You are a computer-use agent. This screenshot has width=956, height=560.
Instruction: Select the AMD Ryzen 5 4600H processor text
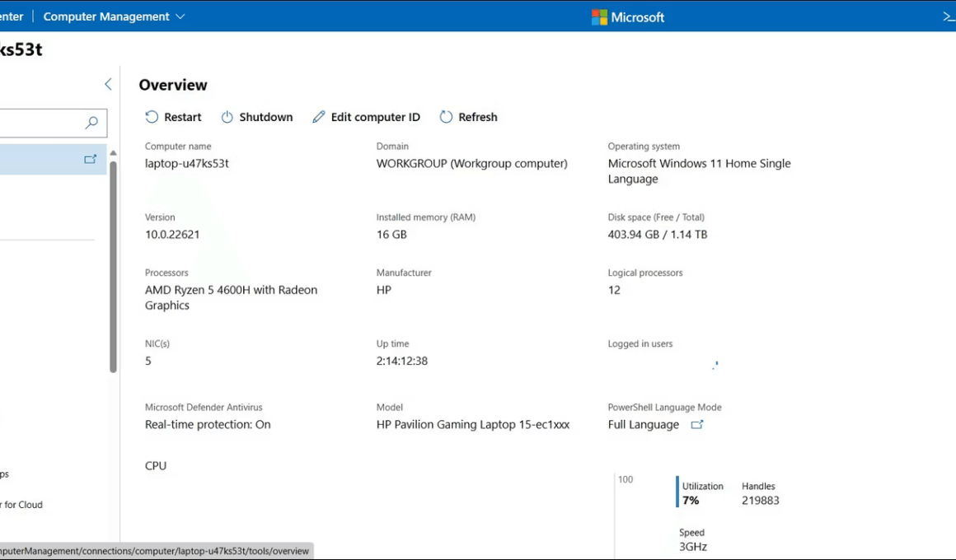click(x=231, y=297)
